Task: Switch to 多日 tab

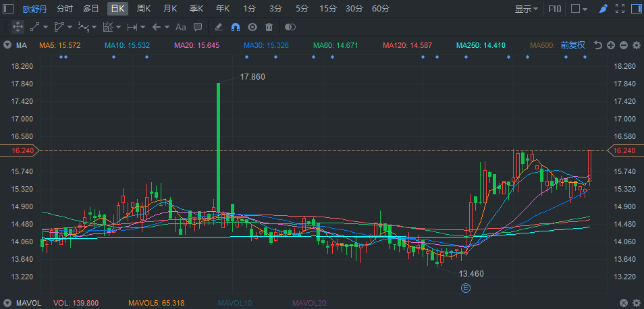Action: (x=90, y=9)
